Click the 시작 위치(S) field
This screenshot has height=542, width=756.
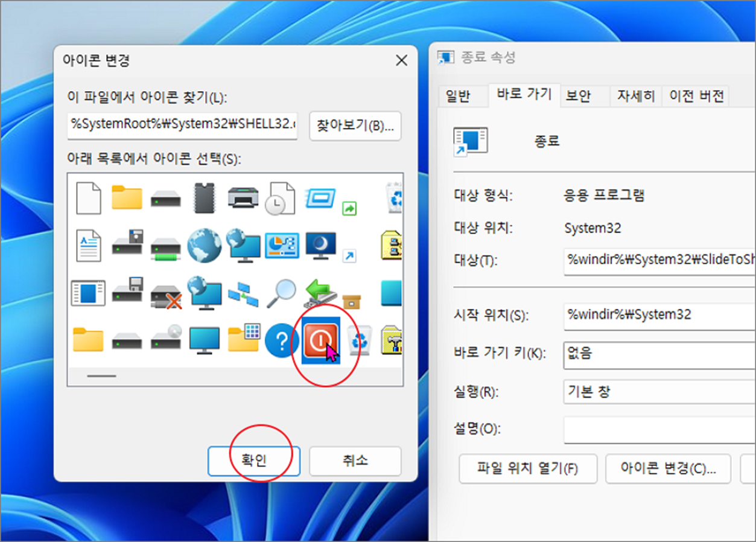click(x=659, y=316)
